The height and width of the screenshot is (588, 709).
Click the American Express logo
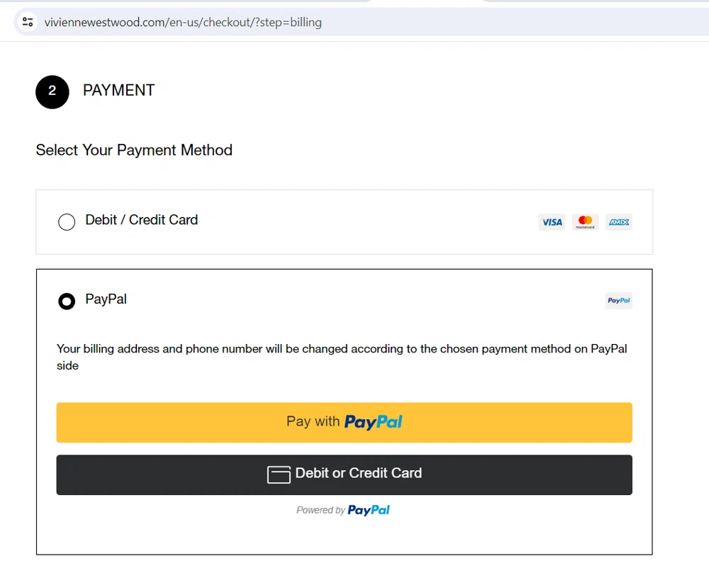pos(618,222)
